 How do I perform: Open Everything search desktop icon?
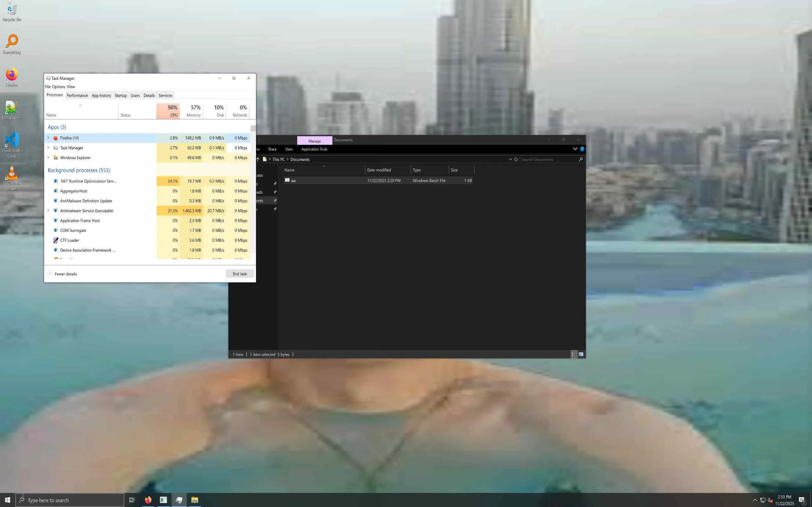[12, 42]
